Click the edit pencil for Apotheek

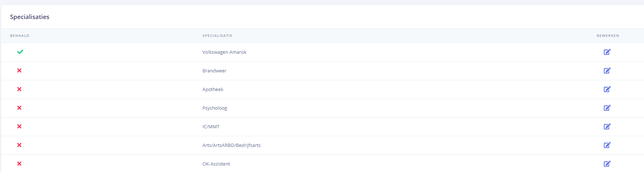pos(607,89)
